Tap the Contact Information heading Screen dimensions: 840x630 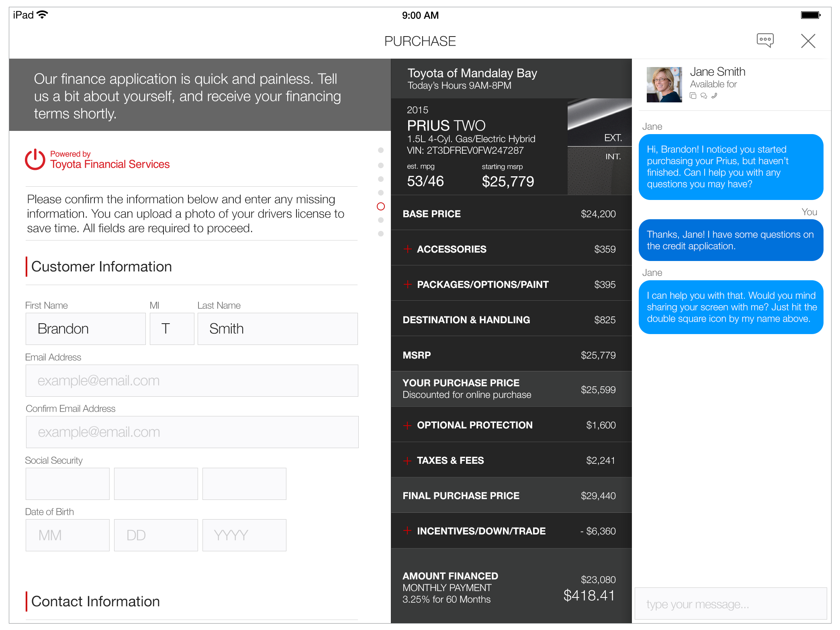click(95, 601)
